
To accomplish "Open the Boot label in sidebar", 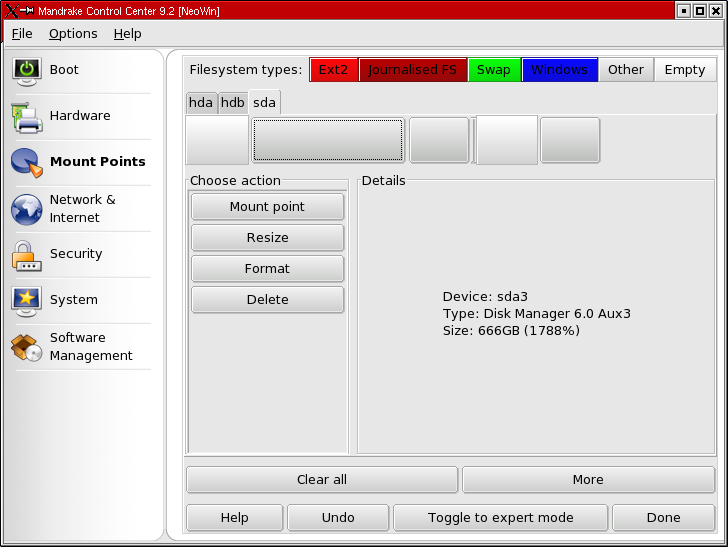I will 64,70.
